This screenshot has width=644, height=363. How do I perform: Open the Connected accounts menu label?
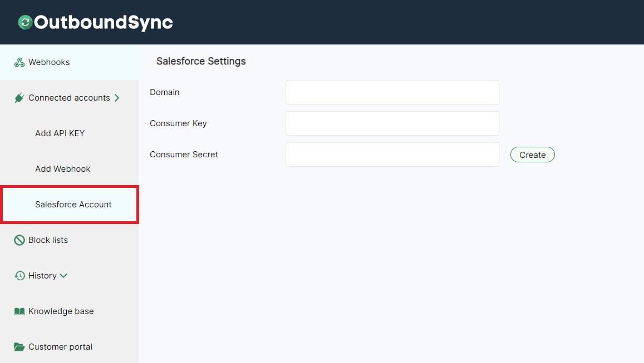(69, 98)
